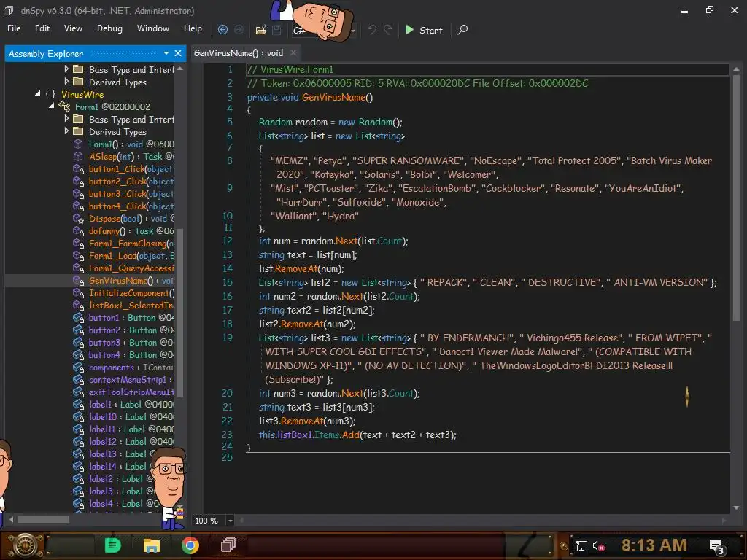Screen dimensions: 747x560
Task: Open the notification center with 3 alerts
Action: pyautogui.click(x=717, y=547)
